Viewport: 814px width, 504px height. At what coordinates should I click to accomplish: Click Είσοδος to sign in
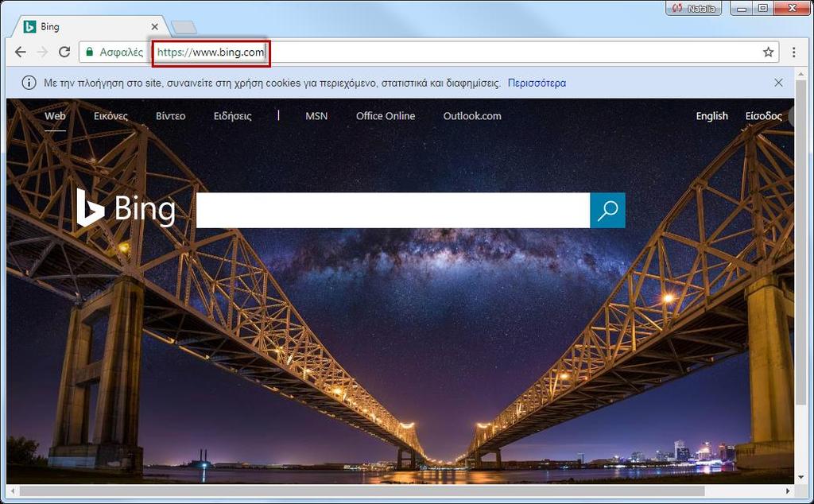pyautogui.click(x=764, y=116)
